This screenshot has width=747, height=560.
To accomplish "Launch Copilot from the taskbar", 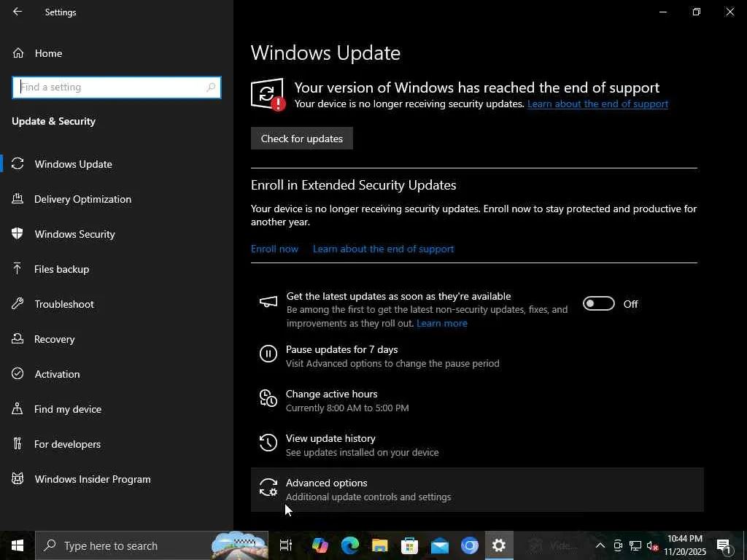I will point(320,545).
